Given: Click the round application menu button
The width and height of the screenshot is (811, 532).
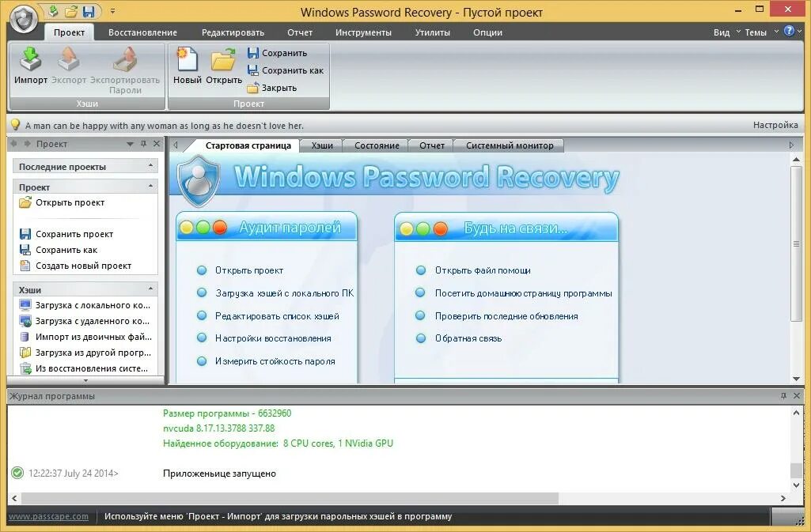Looking at the screenshot, I should (x=24, y=20).
